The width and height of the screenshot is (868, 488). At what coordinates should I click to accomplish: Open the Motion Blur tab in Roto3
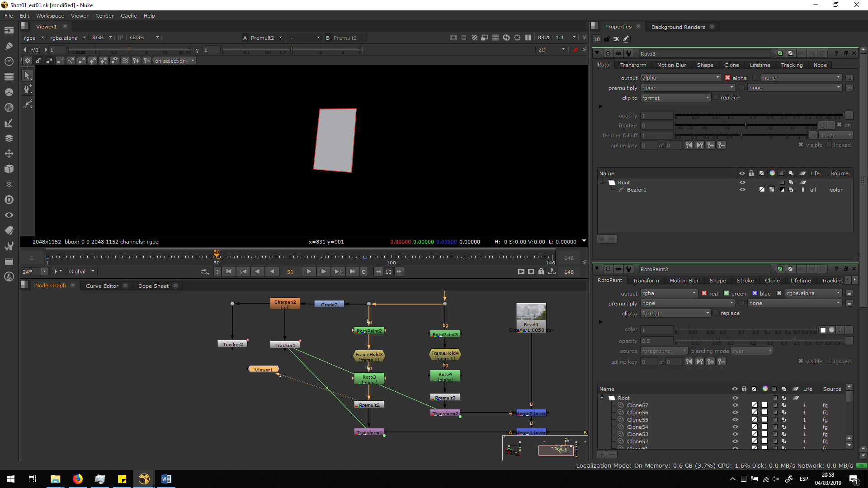[671, 65]
